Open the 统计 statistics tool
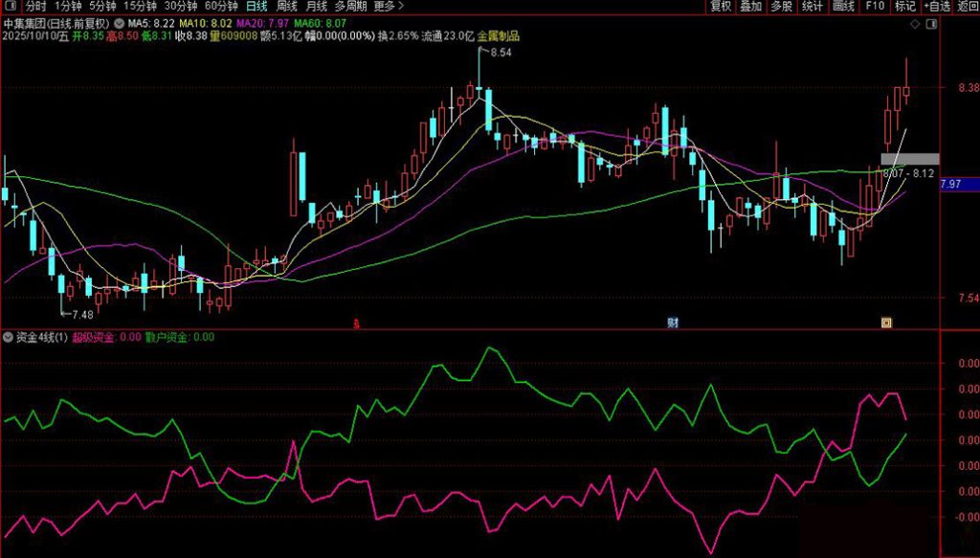The height and width of the screenshot is (558, 980). [813, 7]
